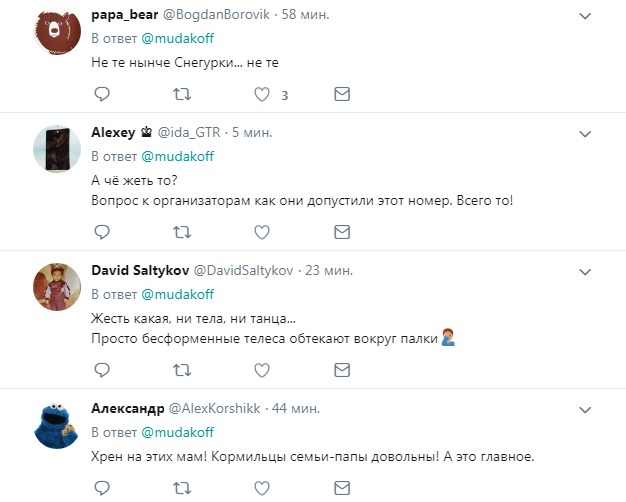Open the 44 мин. timestamp on Александр's tweet
The width and height of the screenshot is (626, 502).
297,409
